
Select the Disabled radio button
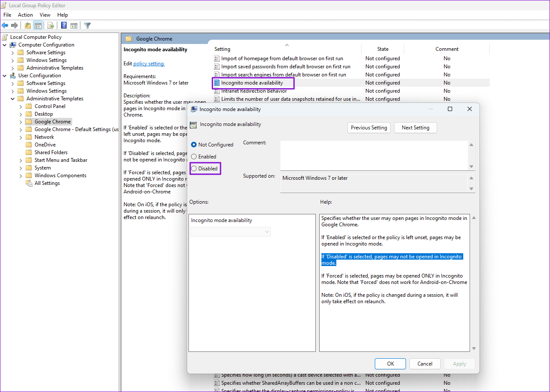tap(194, 168)
